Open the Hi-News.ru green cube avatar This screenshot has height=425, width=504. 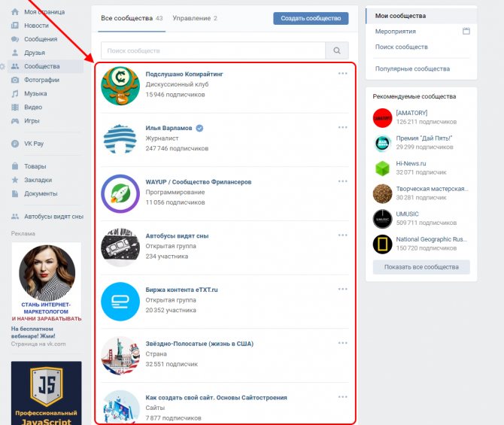pyautogui.click(x=382, y=168)
